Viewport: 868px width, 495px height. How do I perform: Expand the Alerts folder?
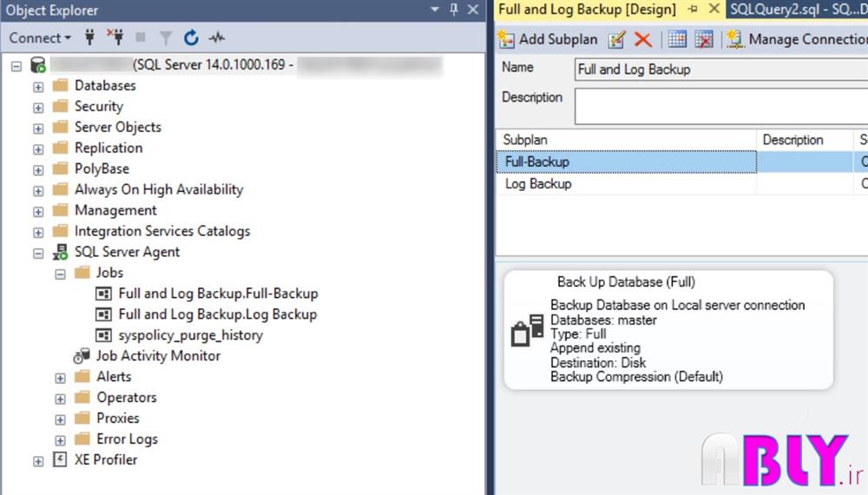click(x=61, y=378)
